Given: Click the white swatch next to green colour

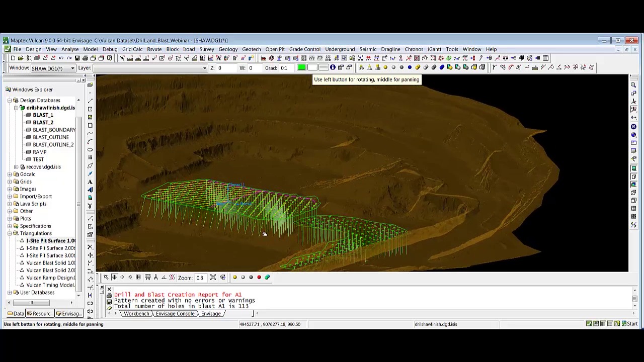Looking at the screenshot, I should (x=312, y=68).
